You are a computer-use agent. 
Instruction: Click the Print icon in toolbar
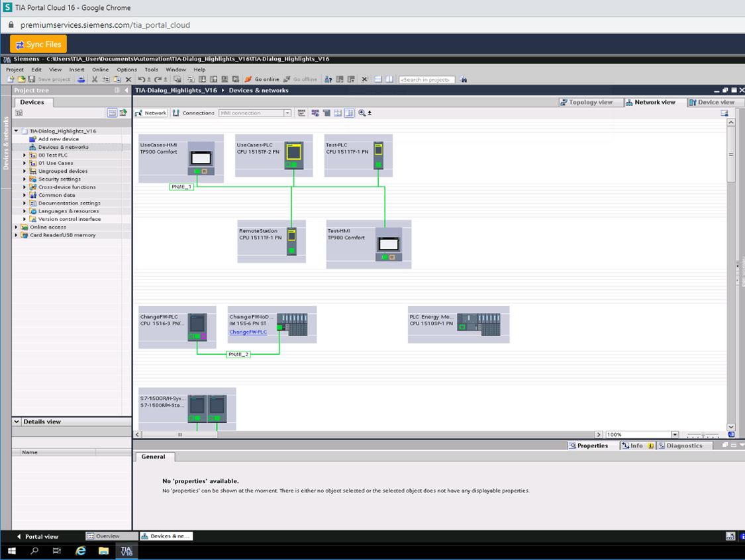[x=81, y=79]
